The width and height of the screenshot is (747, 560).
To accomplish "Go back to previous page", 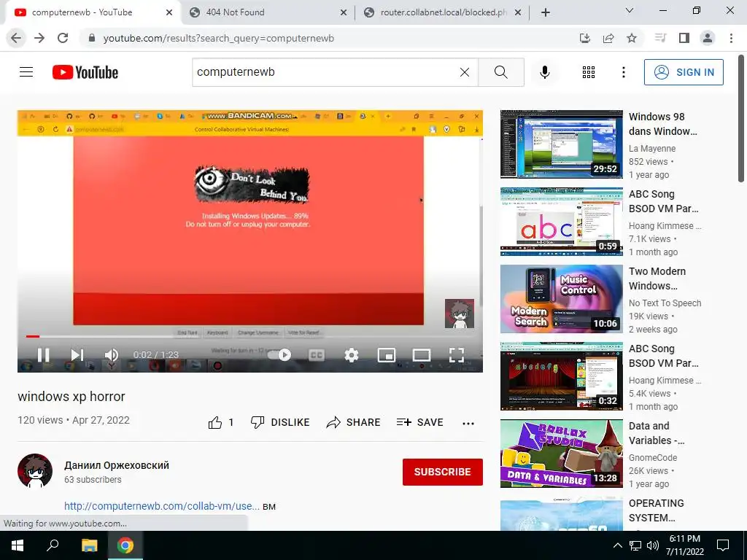I will coord(16,38).
